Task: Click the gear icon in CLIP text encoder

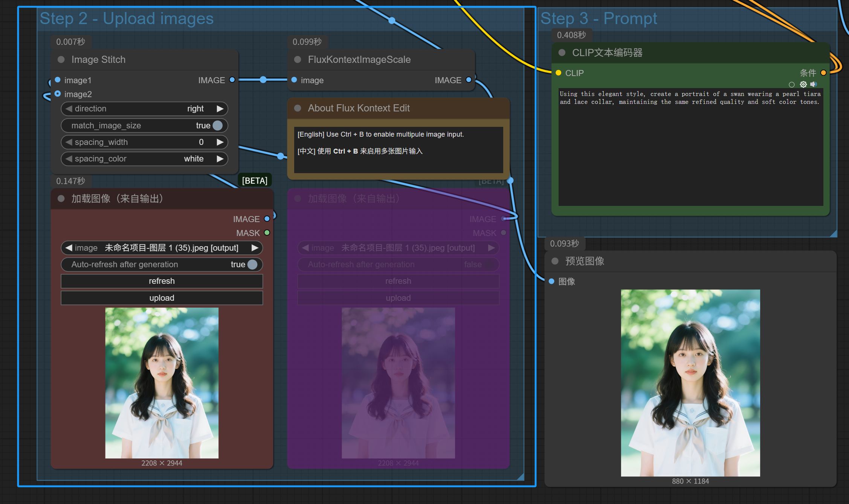Action: point(803,84)
